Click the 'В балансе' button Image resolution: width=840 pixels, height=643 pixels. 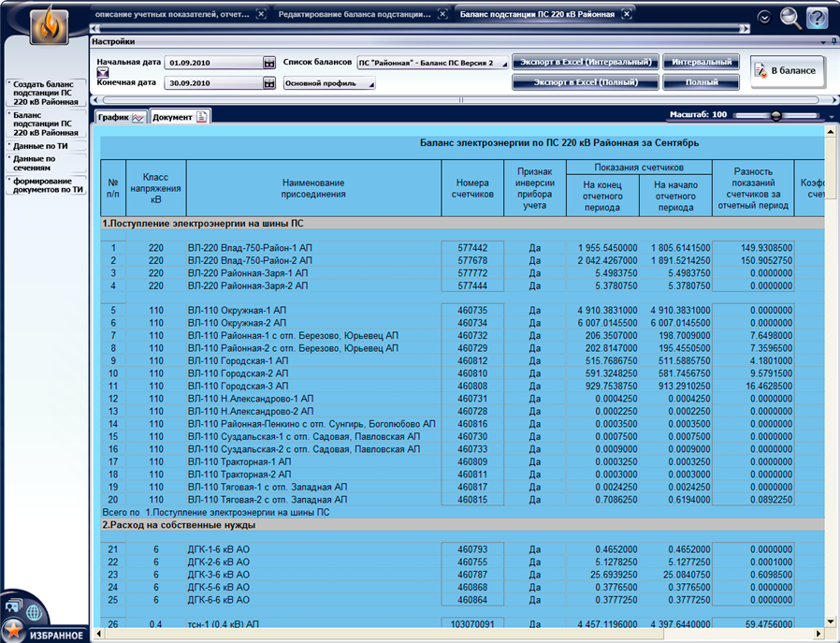(x=787, y=71)
